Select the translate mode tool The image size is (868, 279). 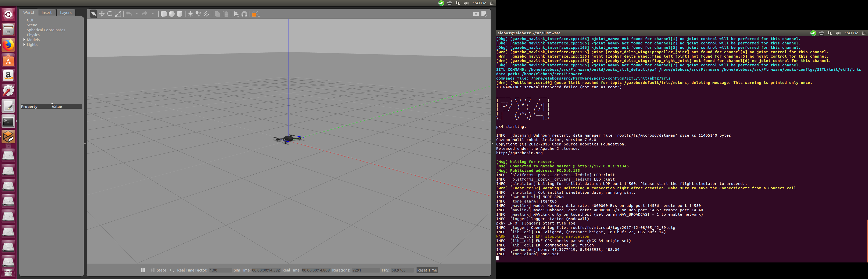pyautogui.click(x=102, y=14)
